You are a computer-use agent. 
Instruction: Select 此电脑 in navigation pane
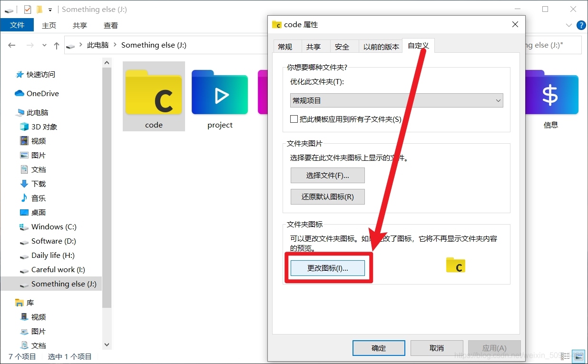[32, 113]
